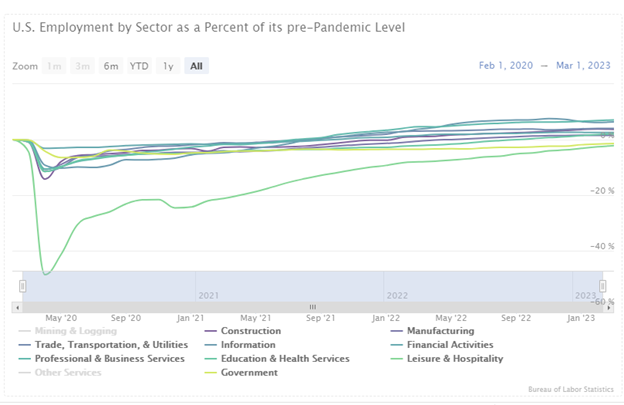624x405 pixels.
Task: Click the navigator scrollbar center grip
Action: click(x=312, y=307)
